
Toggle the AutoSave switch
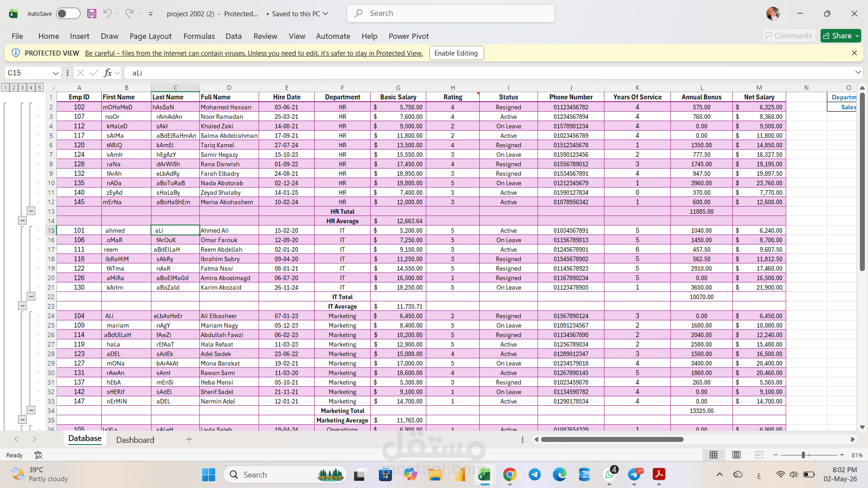tap(68, 14)
